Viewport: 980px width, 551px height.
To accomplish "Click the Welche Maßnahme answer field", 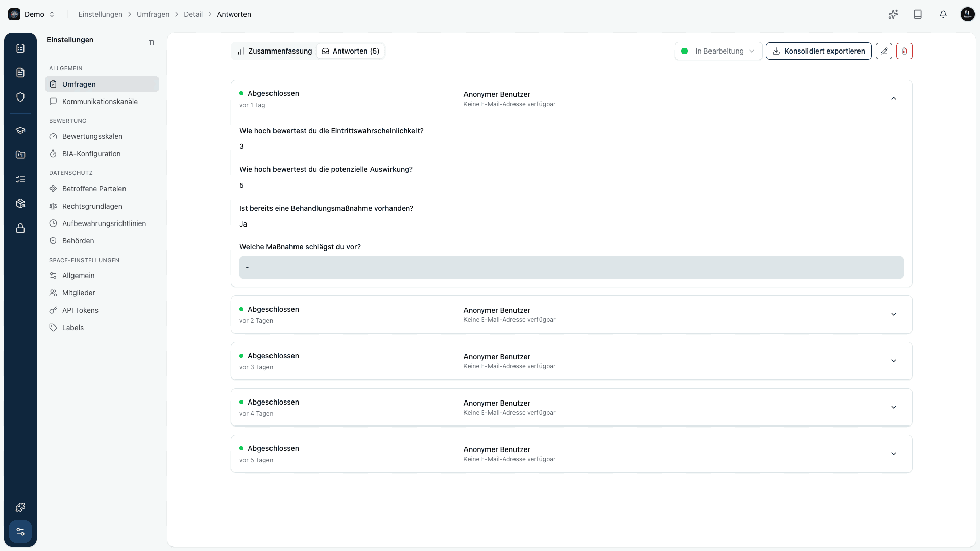I will coord(571,267).
